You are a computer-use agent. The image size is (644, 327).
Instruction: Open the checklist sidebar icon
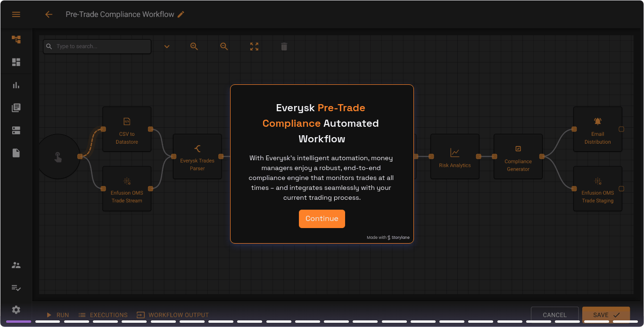click(x=16, y=287)
